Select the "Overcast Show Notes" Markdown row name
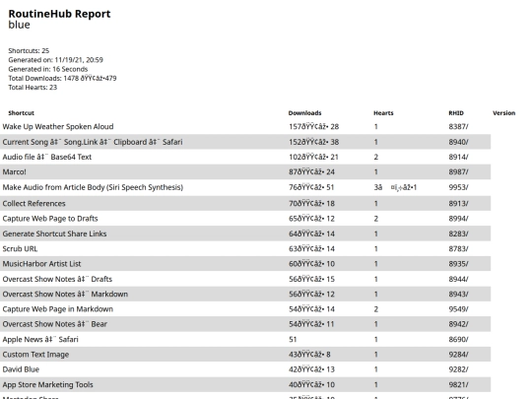This screenshot has width=532, height=399. pos(65,295)
